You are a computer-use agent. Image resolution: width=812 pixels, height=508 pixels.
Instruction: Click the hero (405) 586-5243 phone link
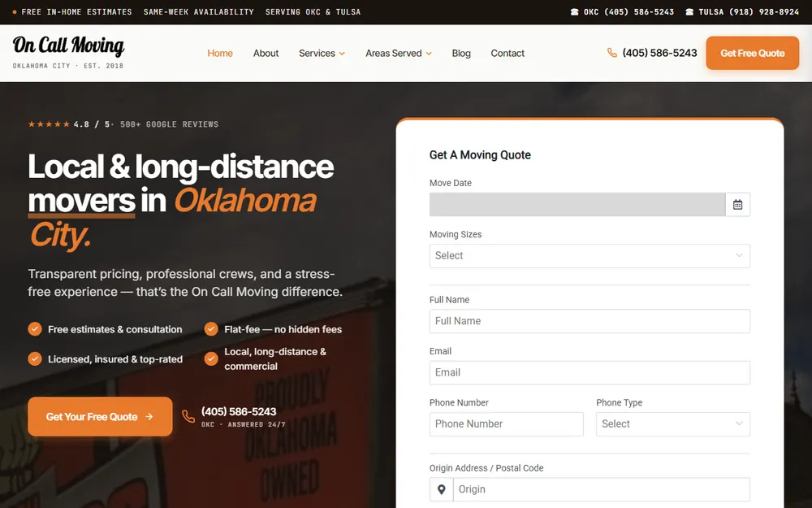pyautogui.click(x=239, y=411)
